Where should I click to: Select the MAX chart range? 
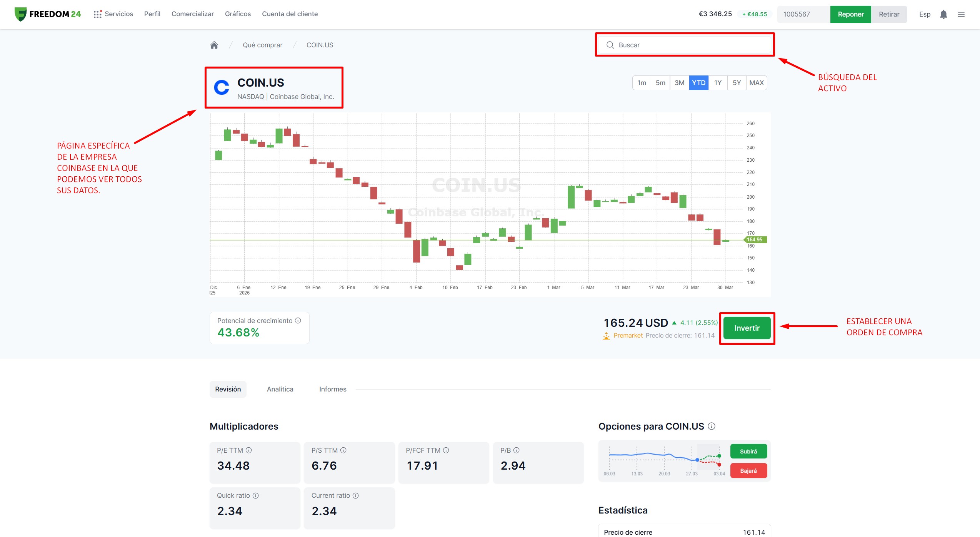[756, 83]
